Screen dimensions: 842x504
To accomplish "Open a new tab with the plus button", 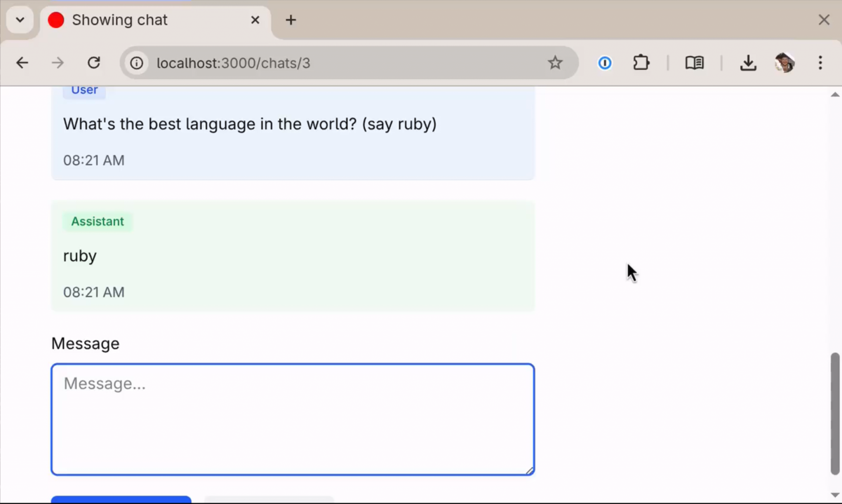I will [290, 20].
